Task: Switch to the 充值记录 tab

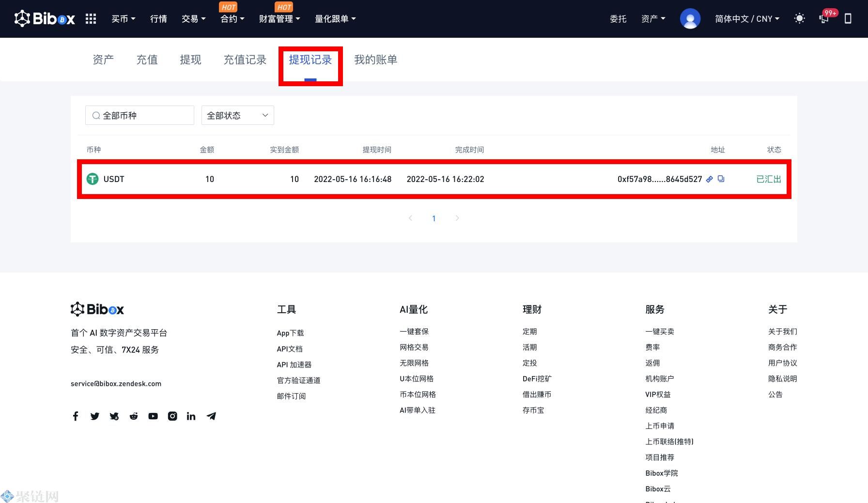Action: tap(245, 60)
